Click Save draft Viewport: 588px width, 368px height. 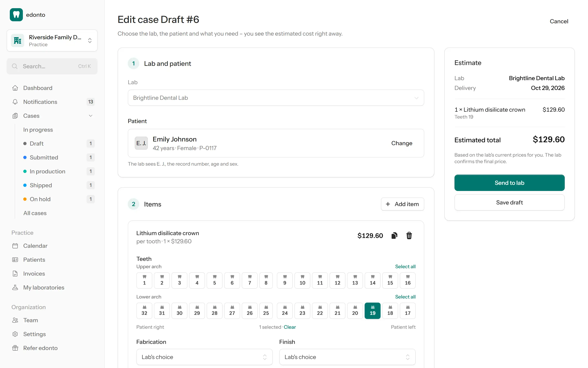click(x=509, y=202)
